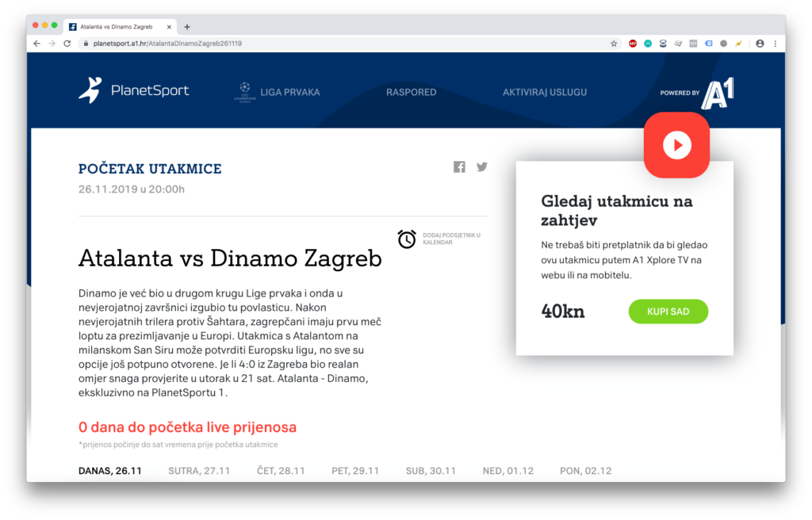
Task: Share the match on Facebook
Action: pos(459,166)
